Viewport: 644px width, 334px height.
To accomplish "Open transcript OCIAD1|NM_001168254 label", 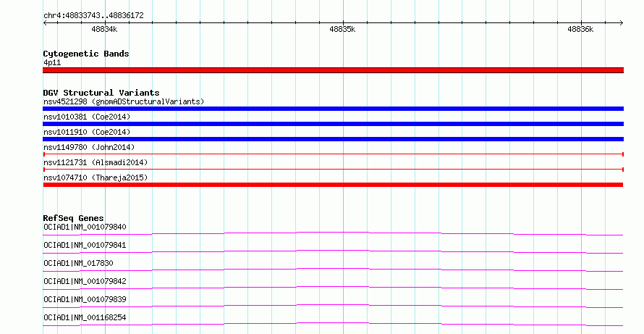I will (x=85, y=317).
